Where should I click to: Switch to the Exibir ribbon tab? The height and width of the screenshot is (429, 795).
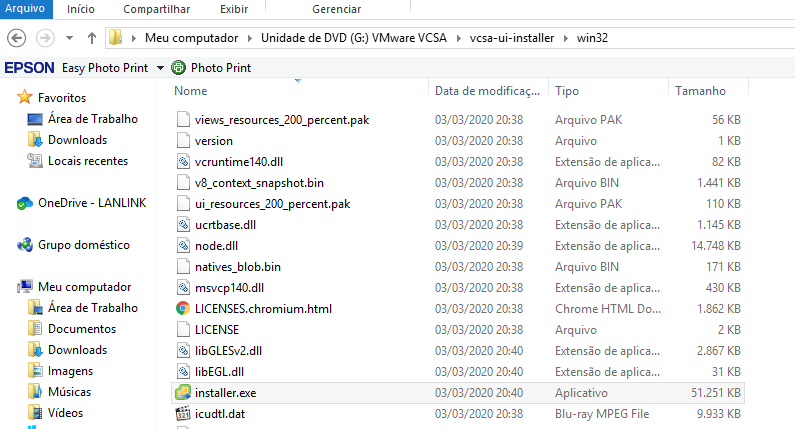234,9
